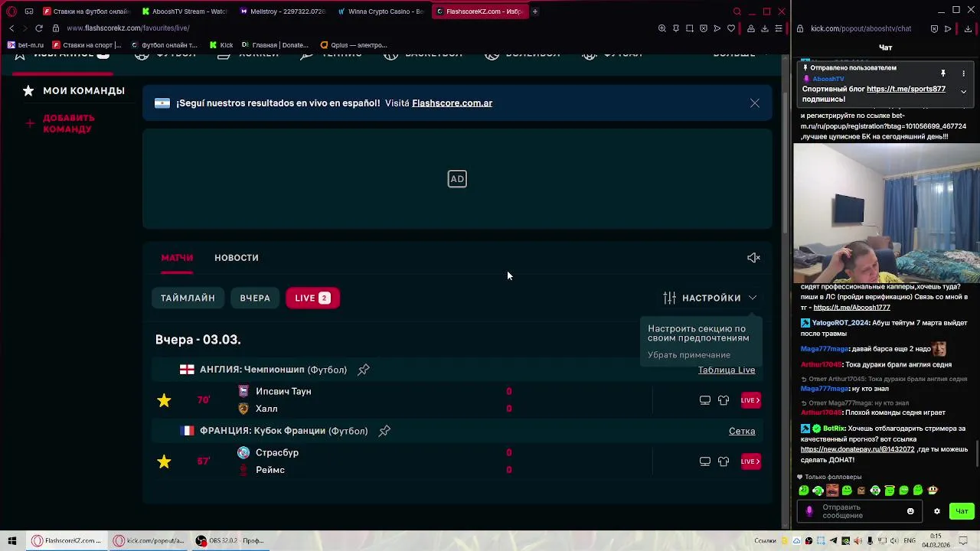
Task: Switch the ENG keyboard language indicator
Action: point(910,541)
